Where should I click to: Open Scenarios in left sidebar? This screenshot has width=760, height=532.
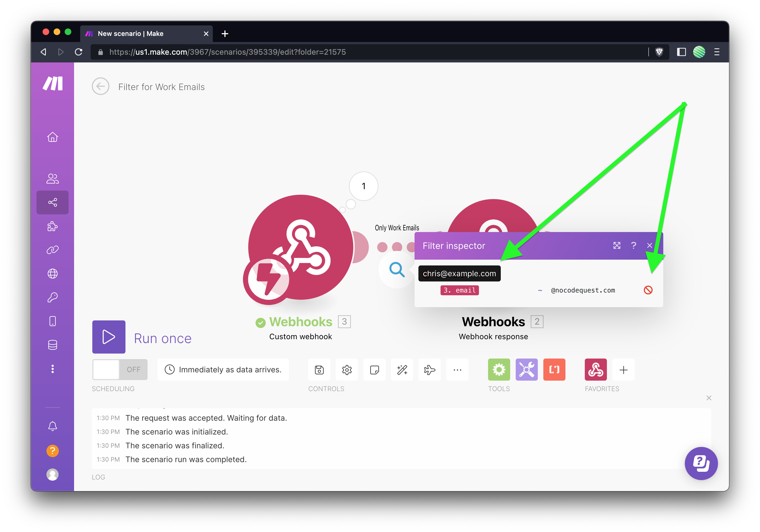53,202
